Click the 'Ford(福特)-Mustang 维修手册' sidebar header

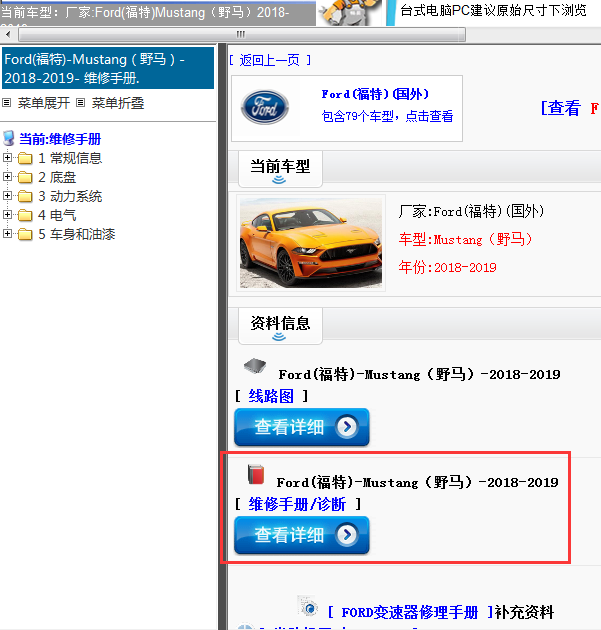[108, 68]
